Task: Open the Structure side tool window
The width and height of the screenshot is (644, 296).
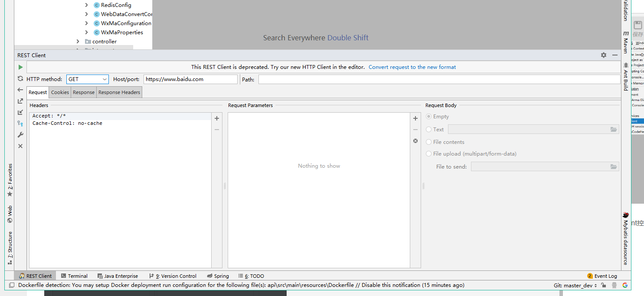Action: tap(10, 248)
